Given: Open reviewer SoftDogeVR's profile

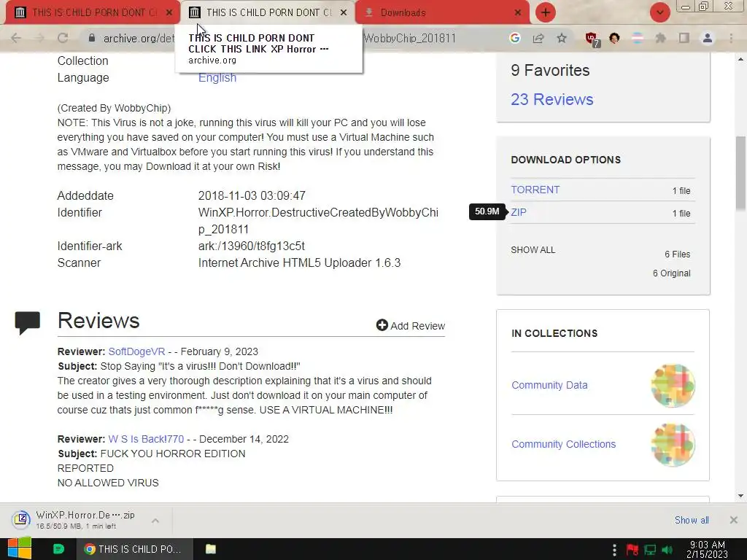Looking at the screenshot, I should click(136, 351).
